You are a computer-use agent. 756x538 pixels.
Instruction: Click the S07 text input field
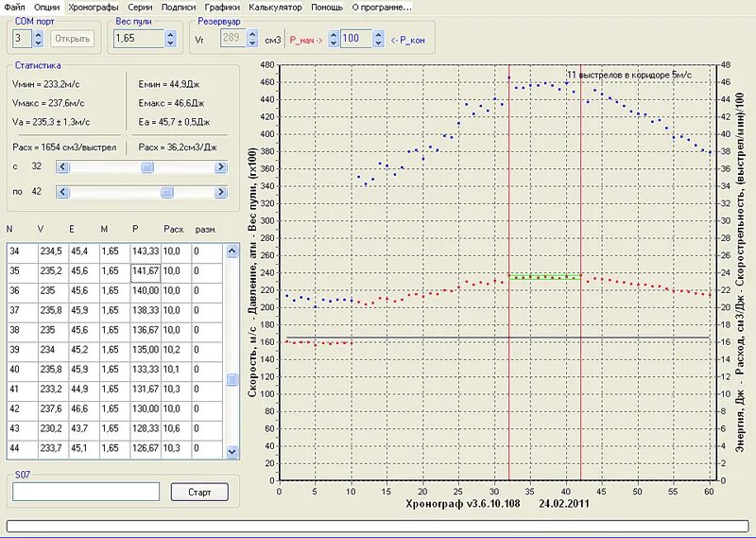pos(86,493)
